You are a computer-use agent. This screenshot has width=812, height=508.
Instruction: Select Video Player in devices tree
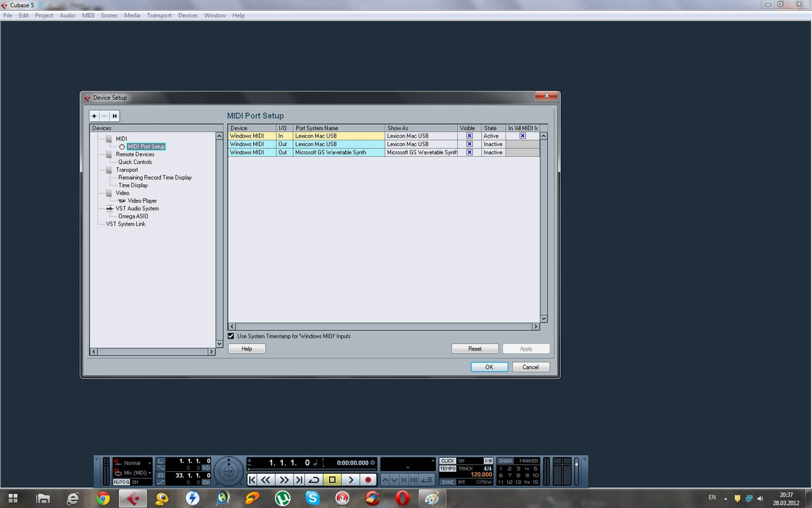coord(142,201)
